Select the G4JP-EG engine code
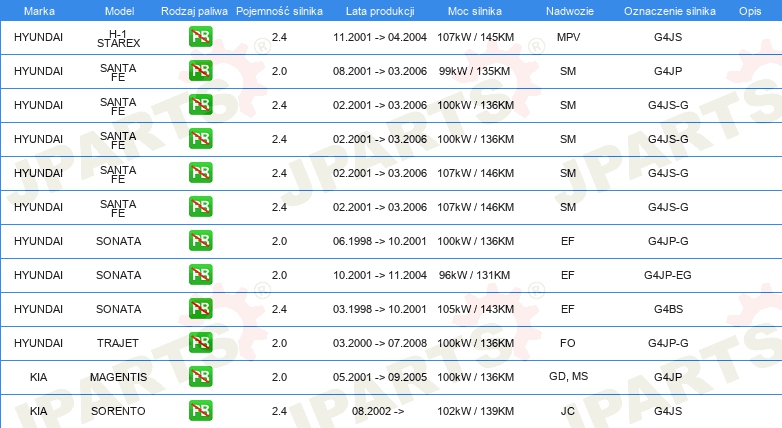Image resolution: width=782 pixels, height=428 pixels. 668,275
